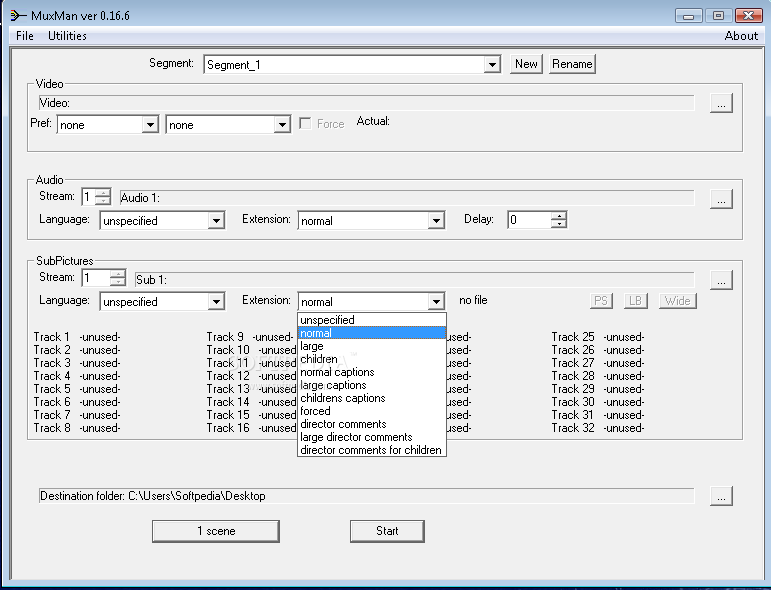Browse for Audio 1 file
The image size is (771, 590).
721,199
